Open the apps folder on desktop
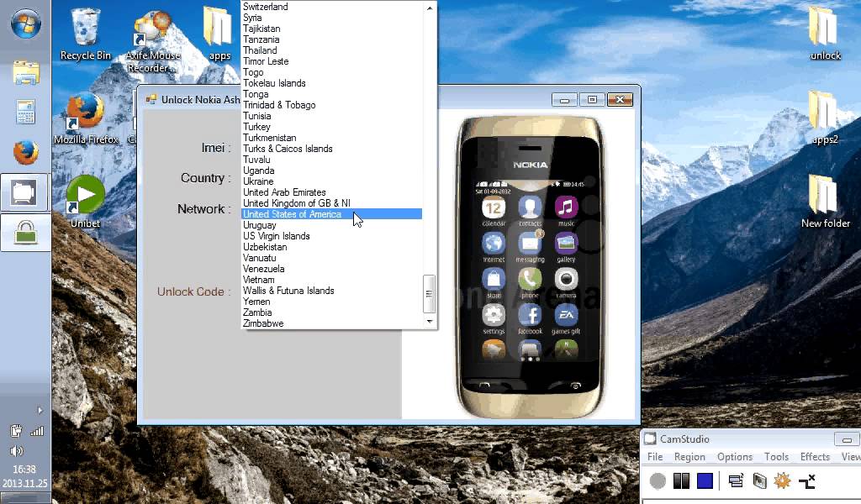The height and width of the screenshot is (504, 861). [219, 33]
